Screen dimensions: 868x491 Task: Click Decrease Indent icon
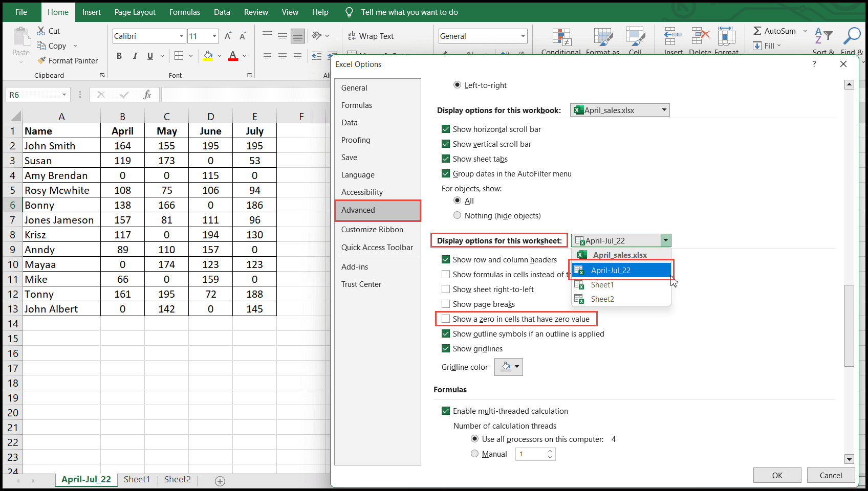point(317,56)
